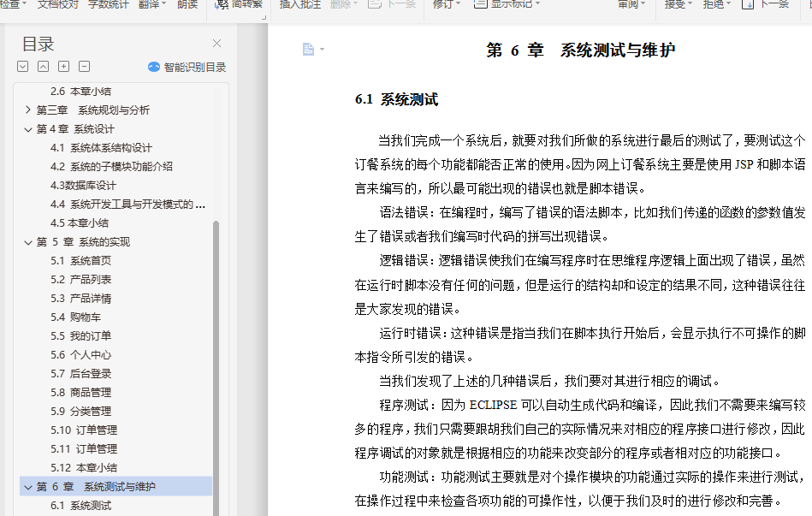This screenshot has width=812, height=516.
Task: Close the 目录 navigation panel
Action: [216, 44]
